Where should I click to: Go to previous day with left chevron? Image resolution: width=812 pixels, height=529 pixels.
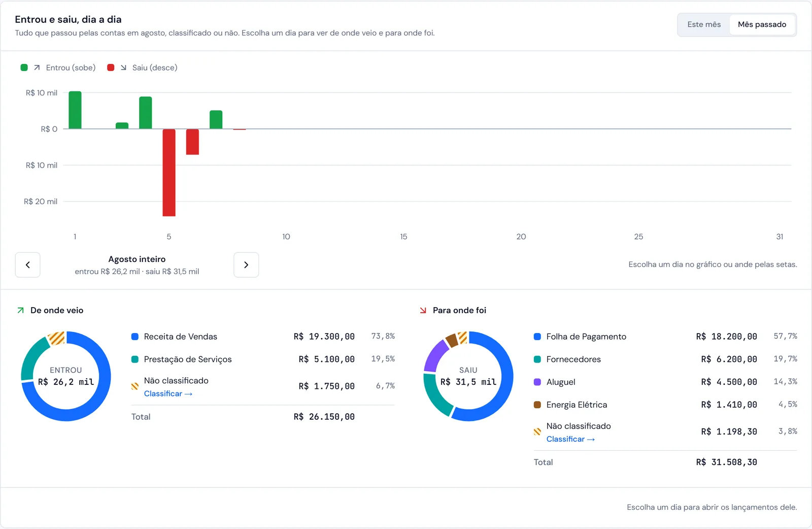coord(27,264)
